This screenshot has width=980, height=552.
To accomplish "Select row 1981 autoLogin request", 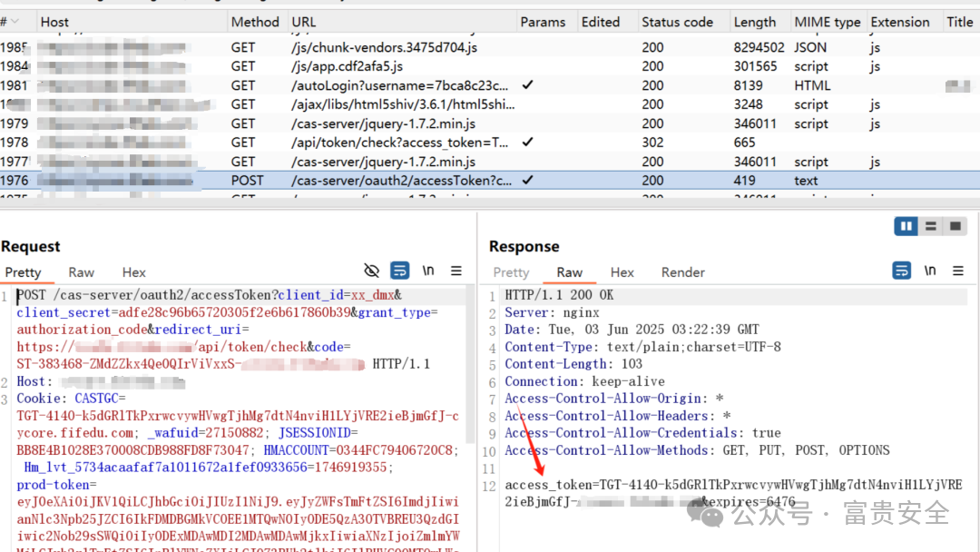I will [490, 85].
